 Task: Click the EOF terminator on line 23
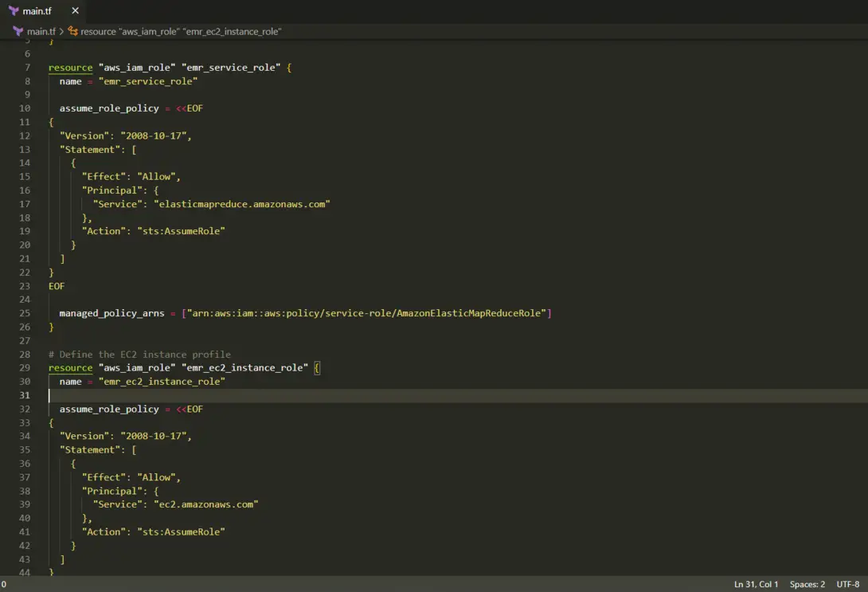(x=57, y=286)
